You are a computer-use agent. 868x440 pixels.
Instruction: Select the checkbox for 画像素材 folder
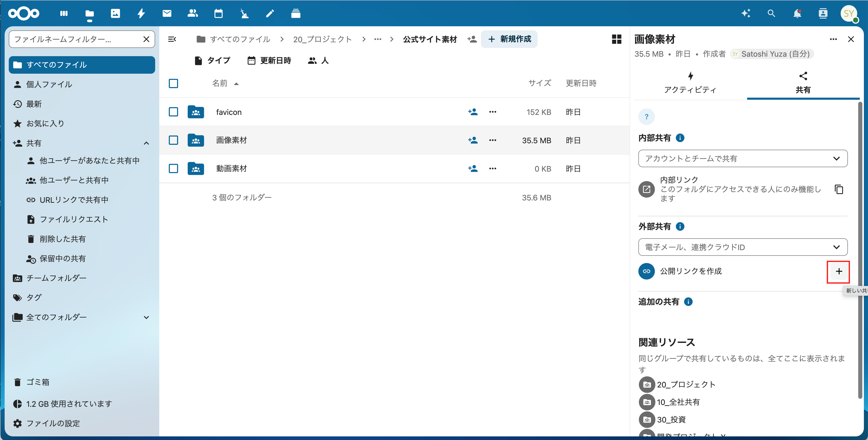tap(173, 140)
